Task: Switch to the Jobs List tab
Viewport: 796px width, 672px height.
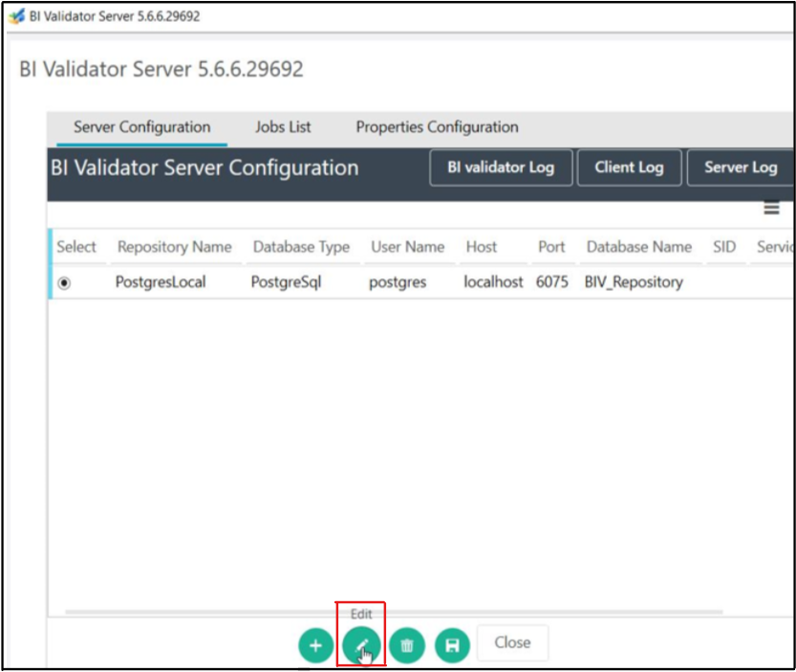Action: pyautogui.click(x=283, y=127)
